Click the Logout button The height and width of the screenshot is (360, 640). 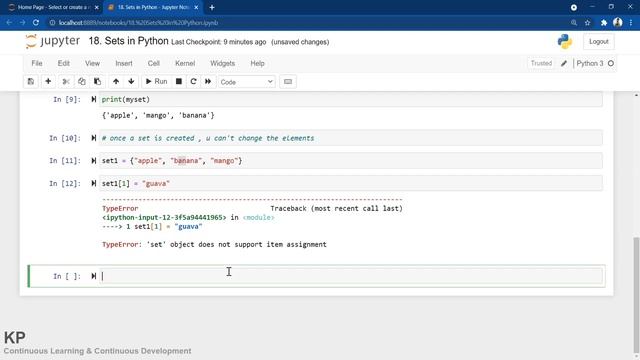pyautogui.click(x=598, y=42)
